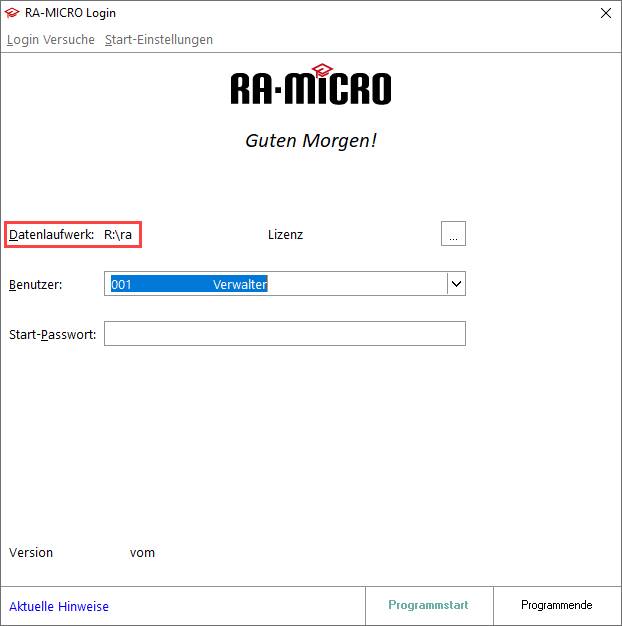Image resolution: width=622 pixels, height=626 pixels.
Task: Close the RA-MICRO Login window
Action: click(x=606, y=13)
